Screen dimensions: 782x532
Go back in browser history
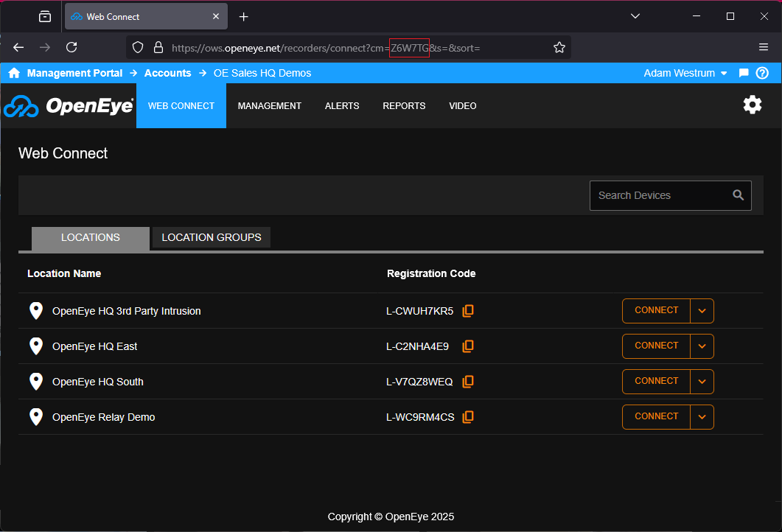point(18,47)
